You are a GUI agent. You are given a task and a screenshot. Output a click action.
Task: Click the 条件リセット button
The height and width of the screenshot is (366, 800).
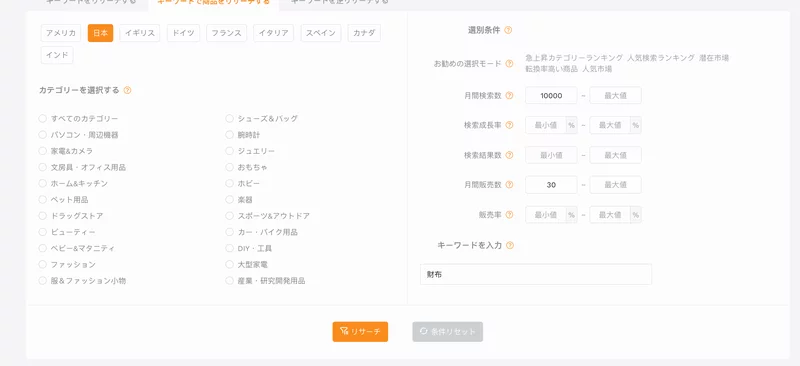click(x=447, y=332)
